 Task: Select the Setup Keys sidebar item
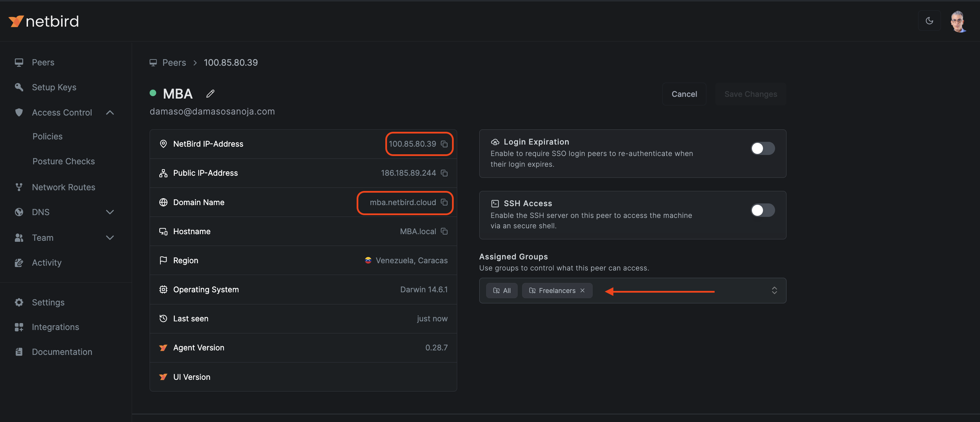coord(54,87)
